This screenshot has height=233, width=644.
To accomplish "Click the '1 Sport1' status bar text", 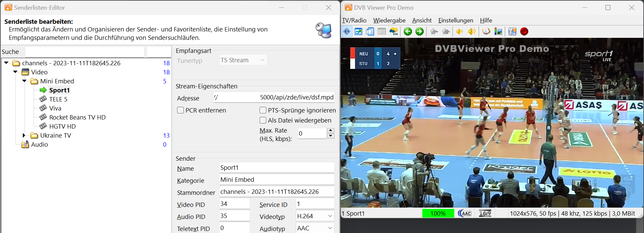I will pos(353,213).
